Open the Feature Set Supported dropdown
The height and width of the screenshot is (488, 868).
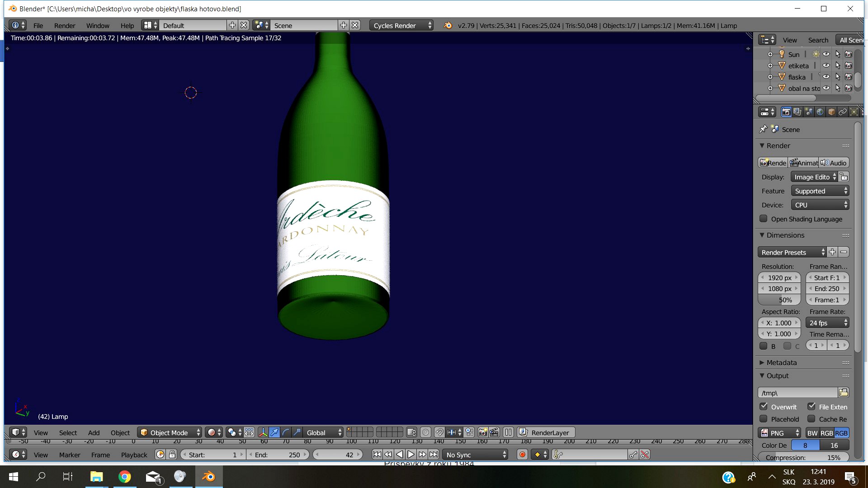click(x=820, y=191)
